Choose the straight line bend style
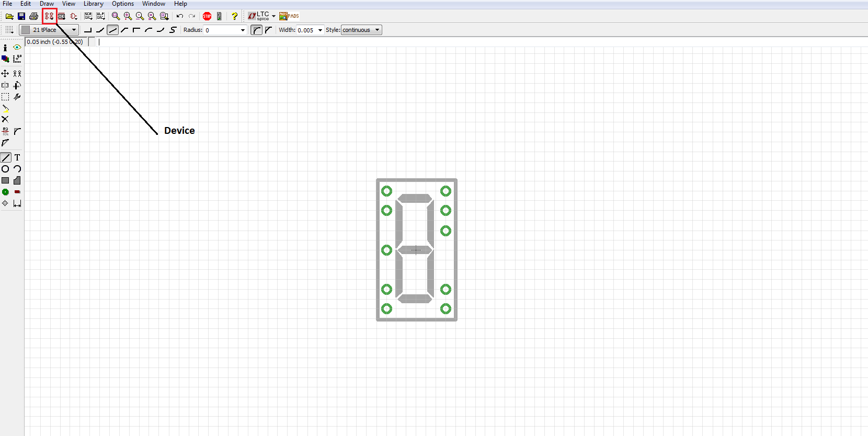The width and height of the screenshot is (868, 436). [112, 30]
